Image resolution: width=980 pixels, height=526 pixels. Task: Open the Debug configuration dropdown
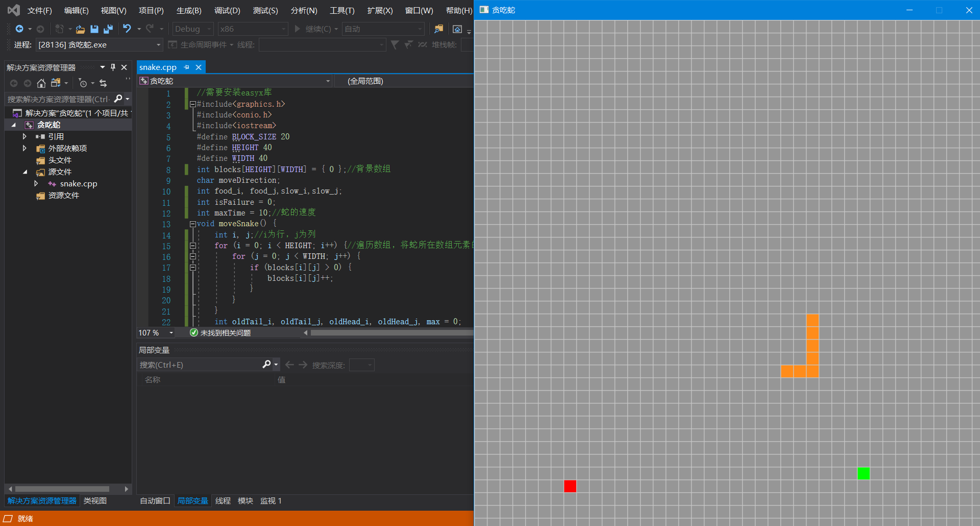[x=193, y=29]
